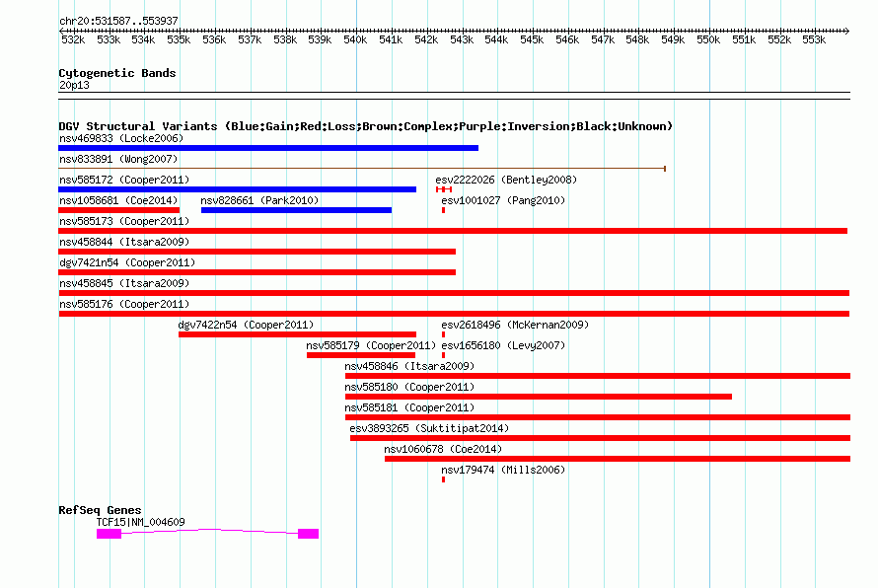Click the esv1001027 (Pang2010) label

click(x=503, y=200)
